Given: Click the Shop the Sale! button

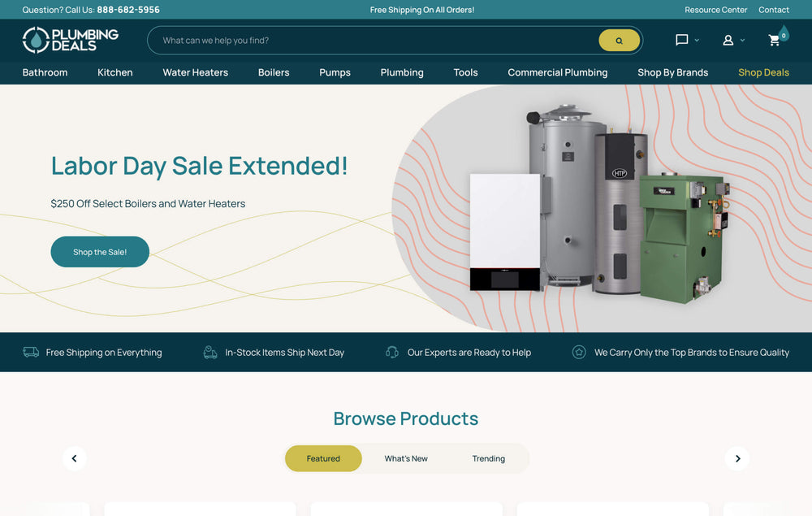Looking at the screenshot, I should (100, 252).
